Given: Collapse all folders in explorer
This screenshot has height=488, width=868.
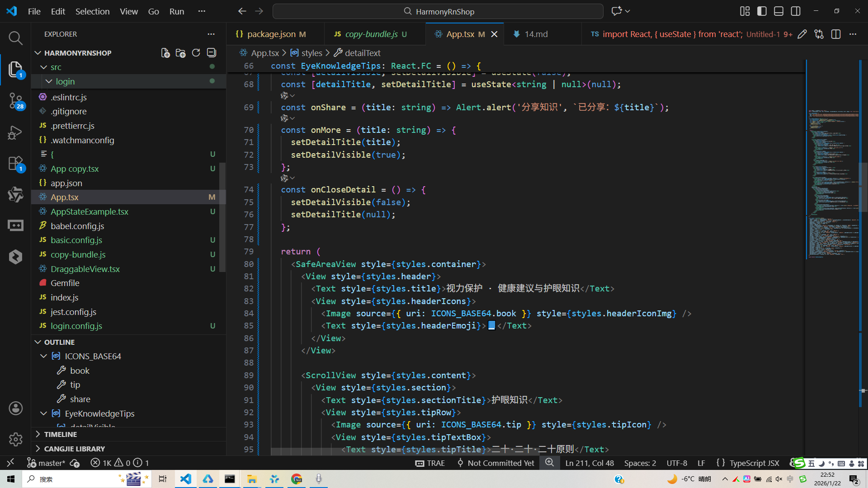Looking at the screenshot, I should point(211,53).
